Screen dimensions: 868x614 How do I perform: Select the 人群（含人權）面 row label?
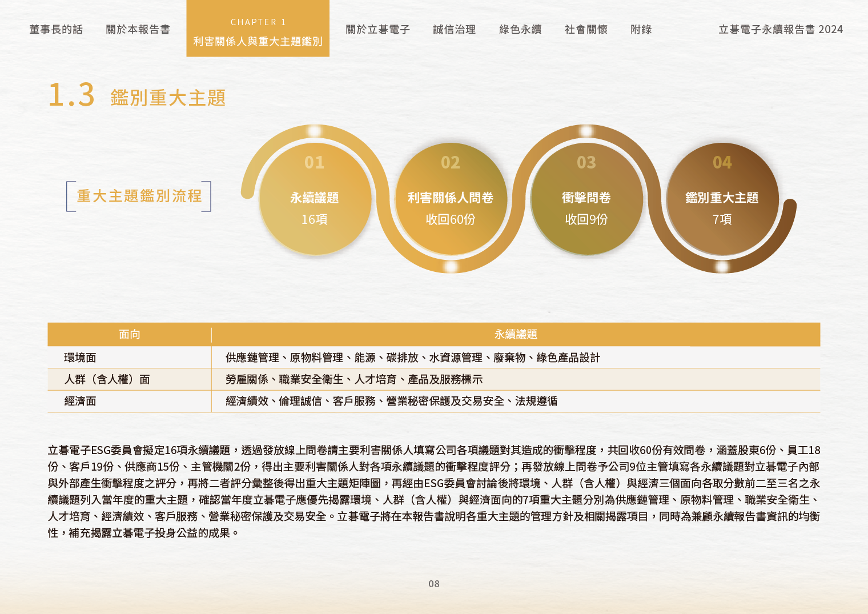tap(107, 379)
